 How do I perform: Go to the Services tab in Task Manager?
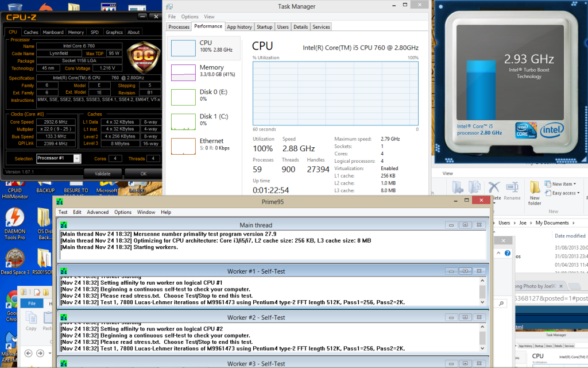click(322, 27)
